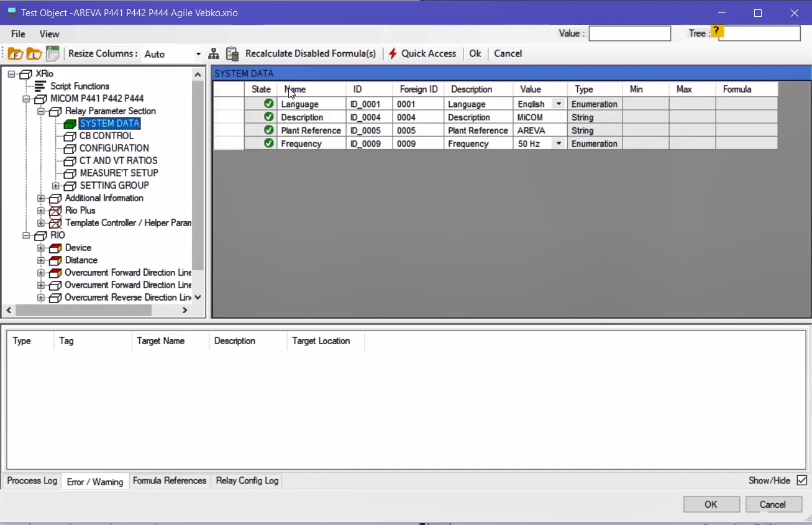812x525 pixels.
Task: Click the block icon beside CONFIGURATION
Action: pos(70,148)
